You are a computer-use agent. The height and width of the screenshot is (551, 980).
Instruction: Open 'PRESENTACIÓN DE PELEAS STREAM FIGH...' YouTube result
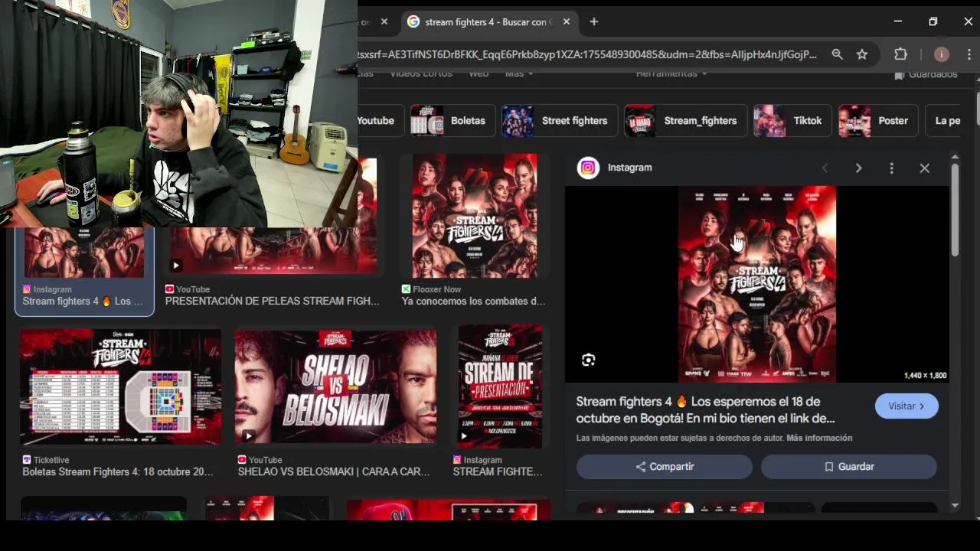273,302
